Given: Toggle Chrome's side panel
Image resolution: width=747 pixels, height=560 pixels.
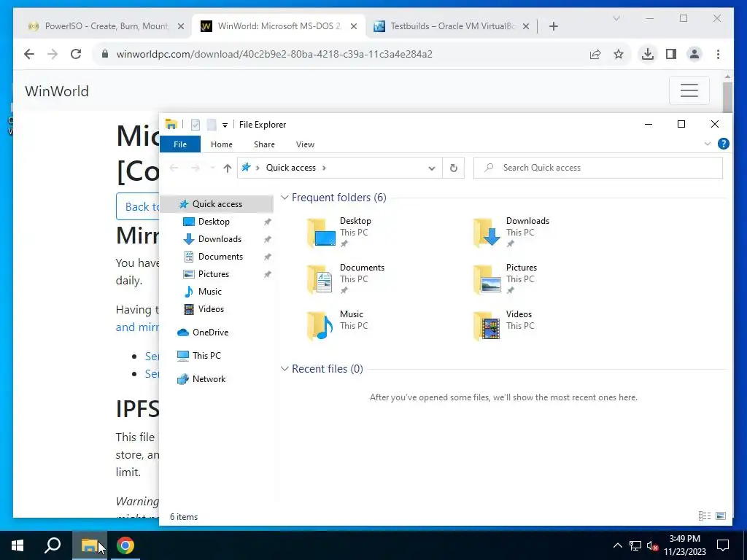Looking at the screenshot, I should (671, 54).
